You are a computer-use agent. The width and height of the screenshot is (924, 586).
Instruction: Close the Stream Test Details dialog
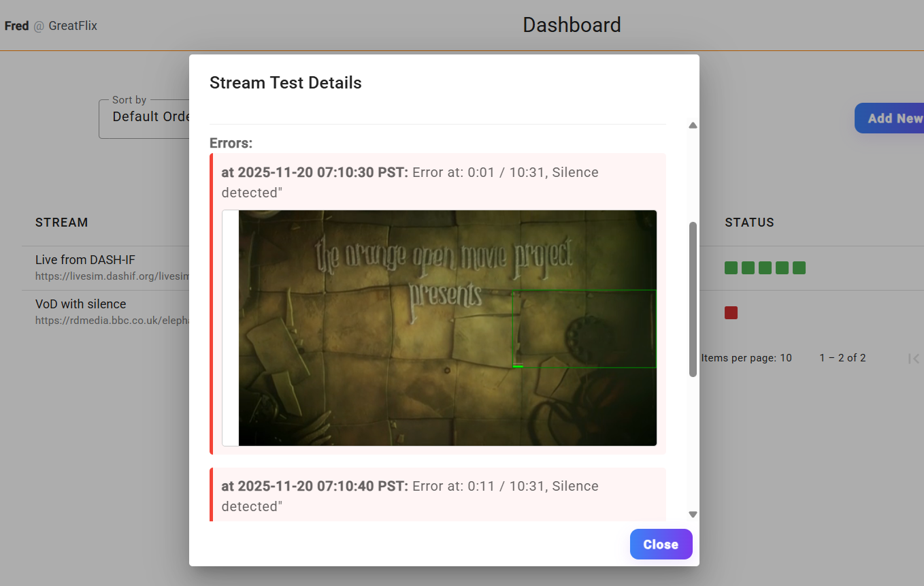click(661, 544)
